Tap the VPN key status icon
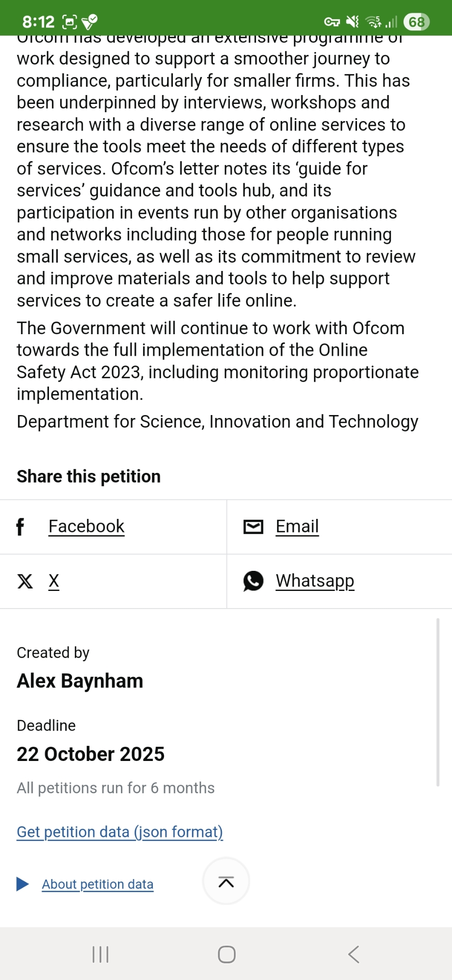The image size is (452, 980). point(332,22)
